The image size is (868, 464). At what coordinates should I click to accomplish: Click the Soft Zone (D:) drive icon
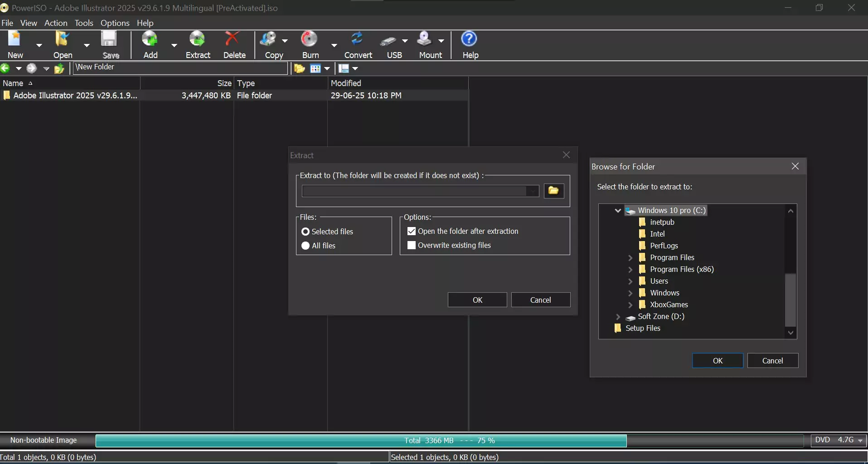[630, 317]
